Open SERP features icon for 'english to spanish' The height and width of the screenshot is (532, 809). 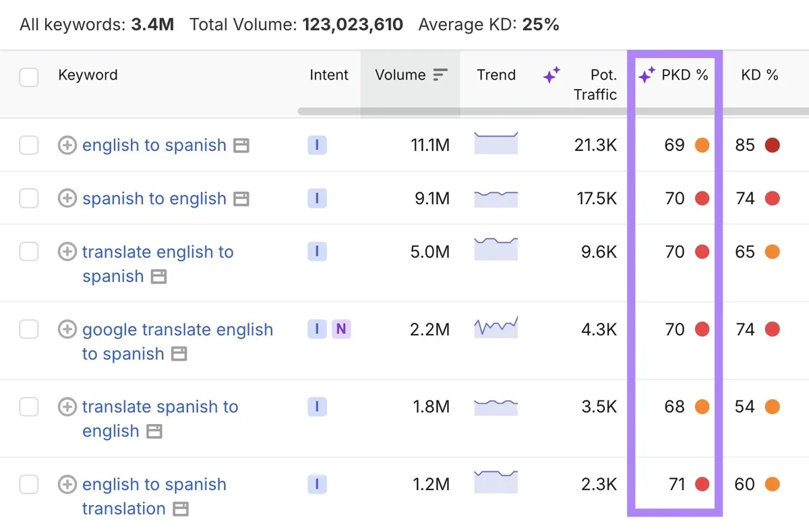241,146
